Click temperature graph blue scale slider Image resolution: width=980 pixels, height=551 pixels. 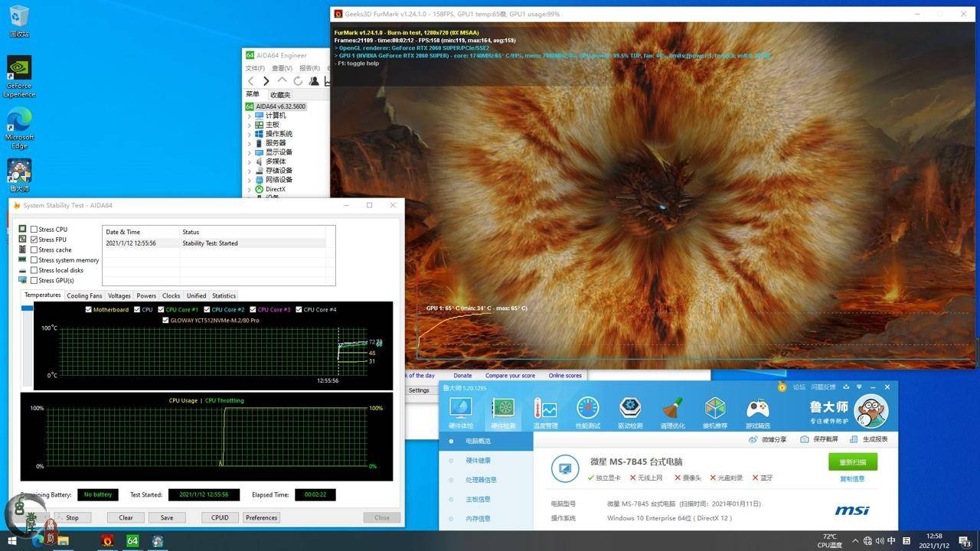coord(27,308)
